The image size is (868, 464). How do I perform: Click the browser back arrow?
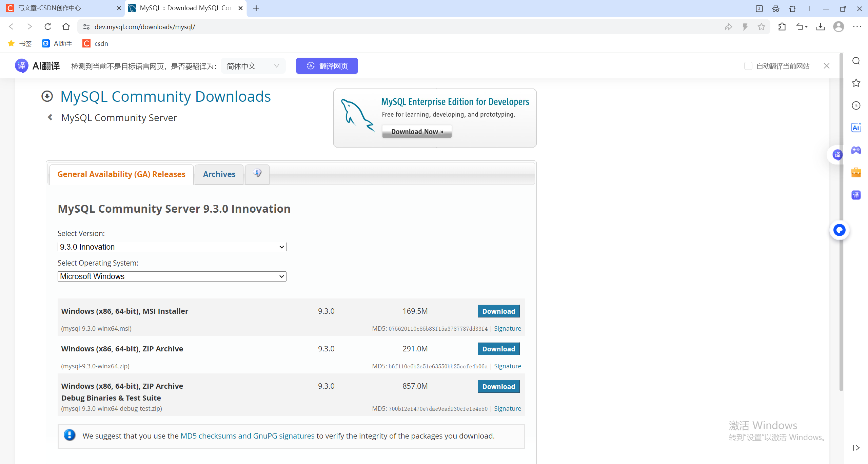coord(11,26)
